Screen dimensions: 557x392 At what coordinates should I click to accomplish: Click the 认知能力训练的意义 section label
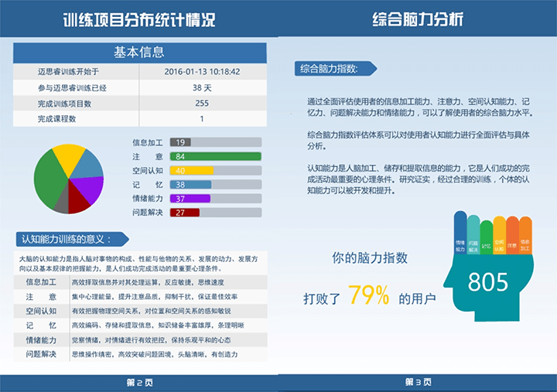point(72,240)
